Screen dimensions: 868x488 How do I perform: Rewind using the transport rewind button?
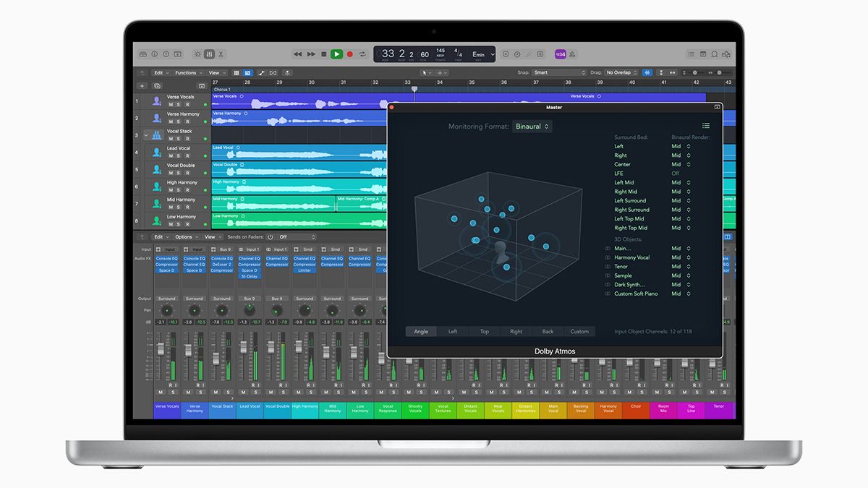point(297,54)
